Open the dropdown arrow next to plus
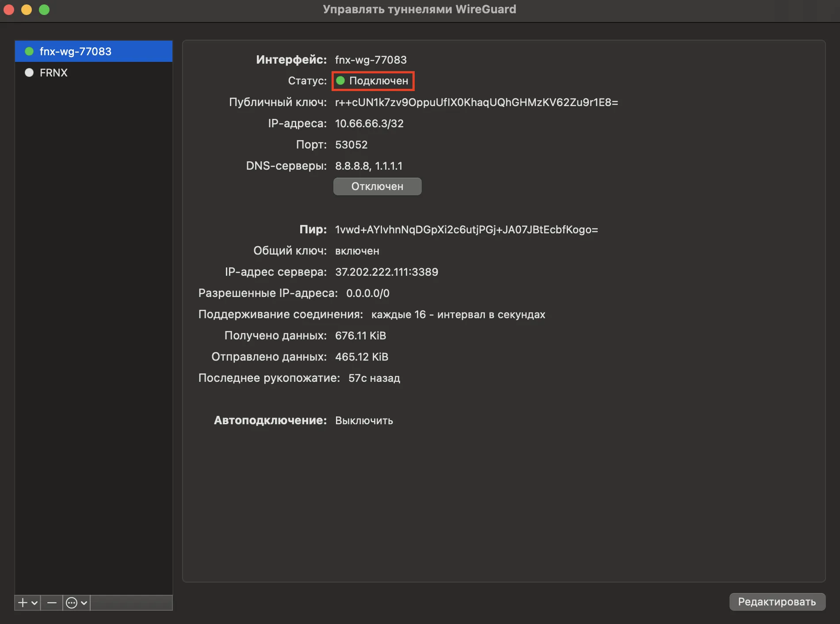 [34, 603]
